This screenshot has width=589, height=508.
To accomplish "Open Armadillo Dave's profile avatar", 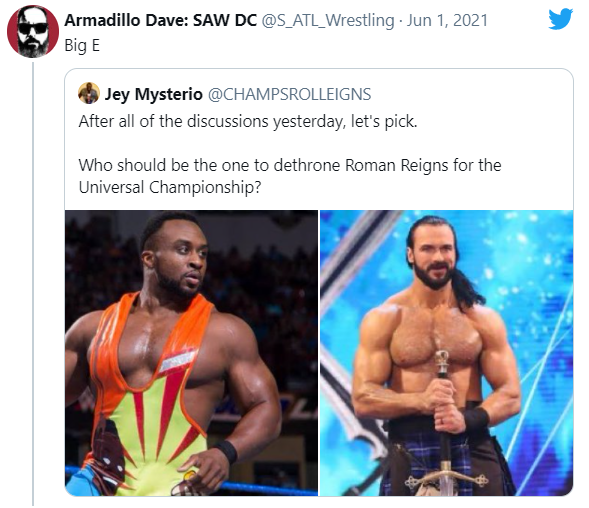I will [33, 31].
